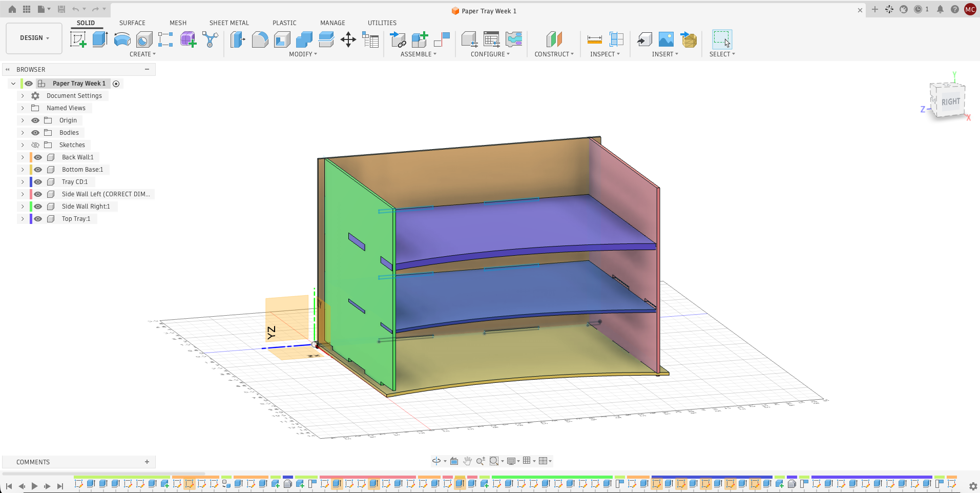Open timeline settings gear
The image size is (980, 493).
(973, 486)
